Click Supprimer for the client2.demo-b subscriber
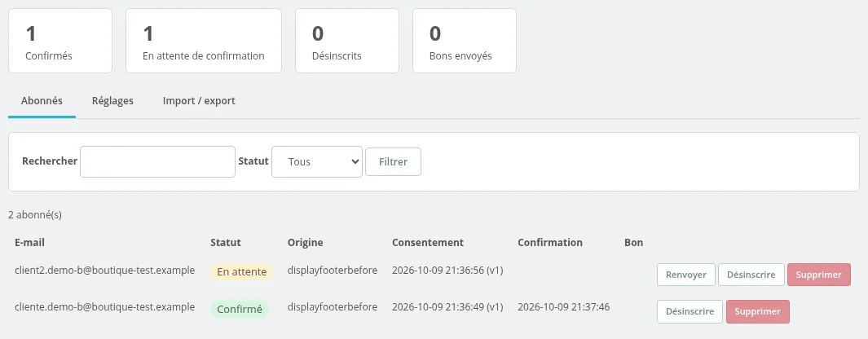 pyautogui.click(x=819, y=275)
